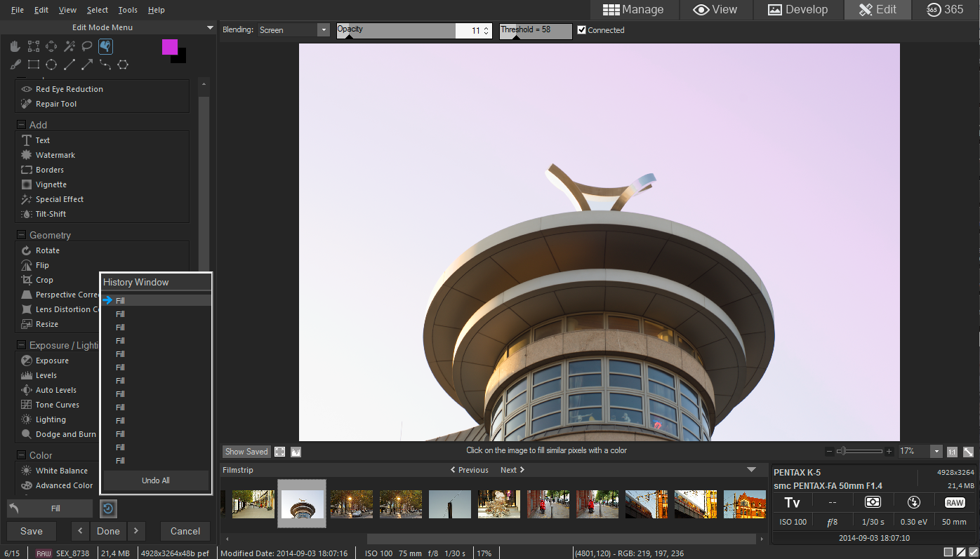Click the Show Saved button

(246, 452)
